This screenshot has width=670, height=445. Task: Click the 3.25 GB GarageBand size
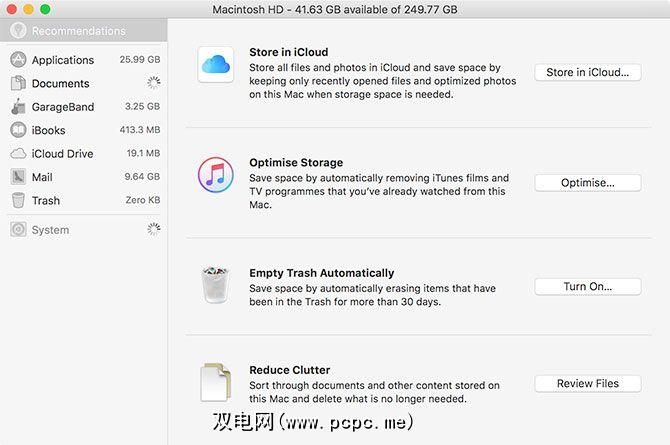pos(142,106)
